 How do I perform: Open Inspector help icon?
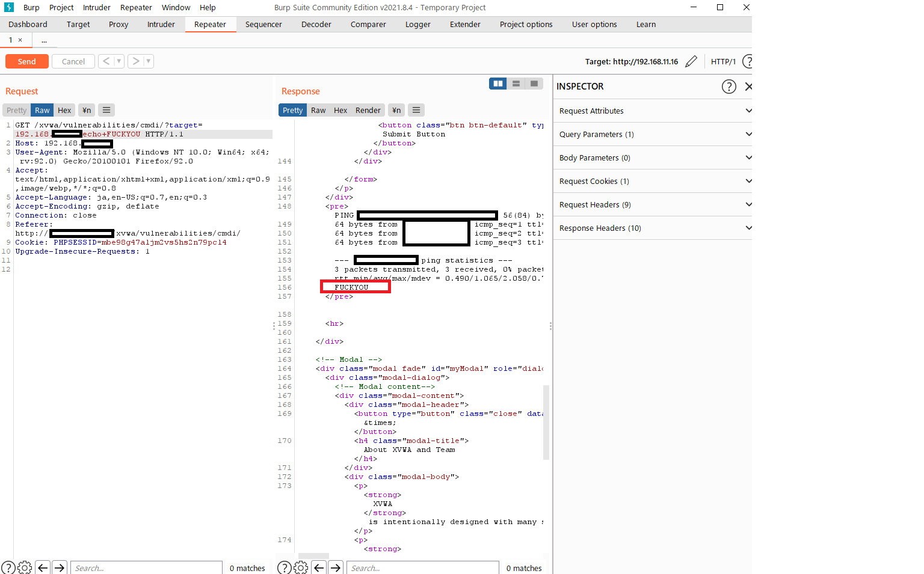click(728, 87)
